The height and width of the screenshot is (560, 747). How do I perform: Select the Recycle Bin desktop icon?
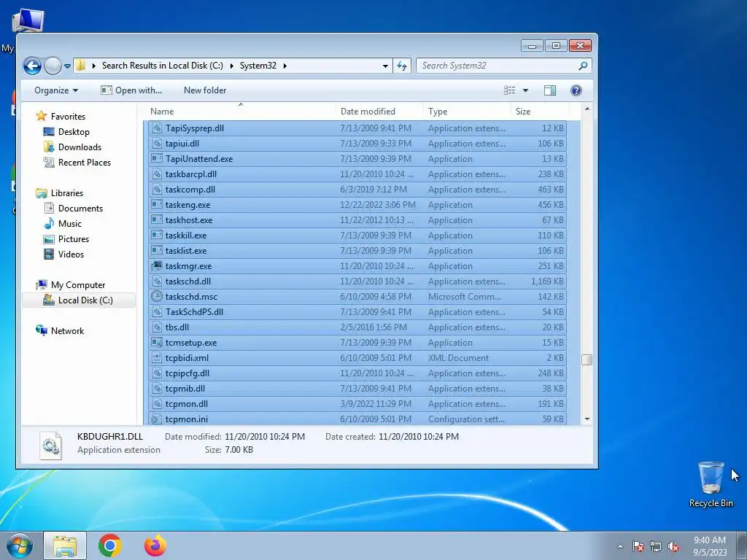pos(711,484)
